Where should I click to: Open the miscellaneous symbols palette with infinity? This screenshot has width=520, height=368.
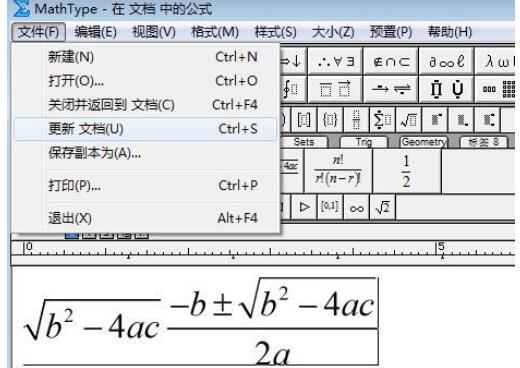pyautogui.click(x=446, y=61)
